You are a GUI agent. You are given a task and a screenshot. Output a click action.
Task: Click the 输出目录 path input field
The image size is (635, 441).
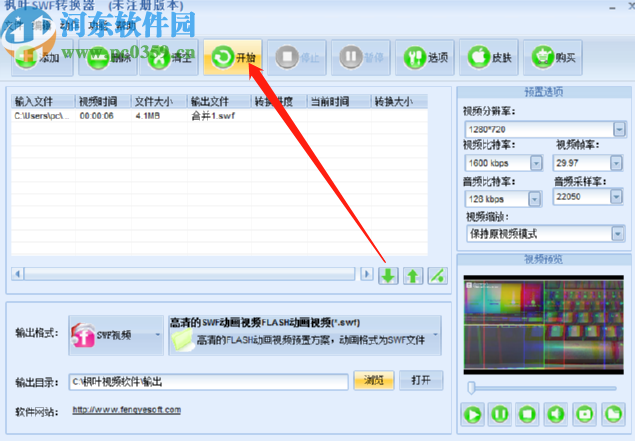coord(209,382)
